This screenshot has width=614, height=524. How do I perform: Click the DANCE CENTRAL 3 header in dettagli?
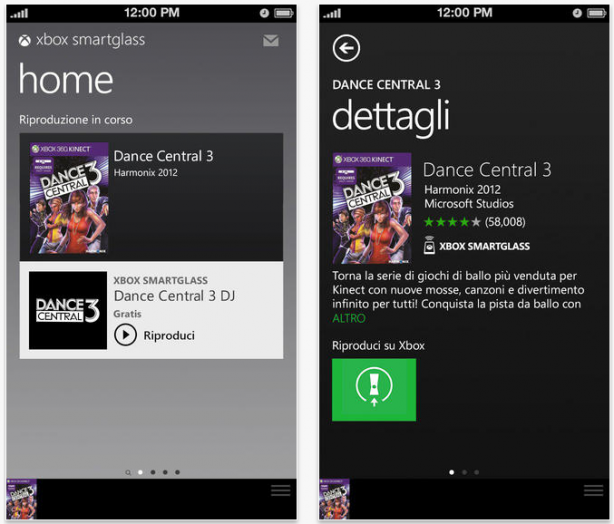pyautogui.click(x=386, y=85)
